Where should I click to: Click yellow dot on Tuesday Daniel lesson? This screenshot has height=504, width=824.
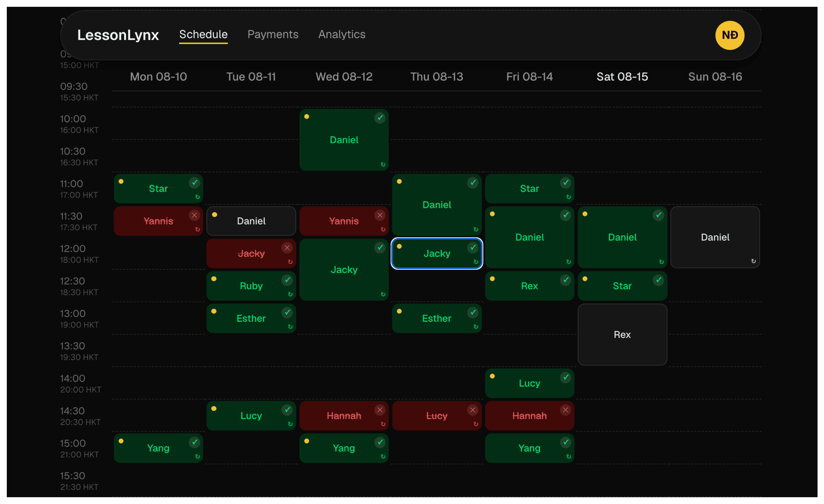[214, 215]
